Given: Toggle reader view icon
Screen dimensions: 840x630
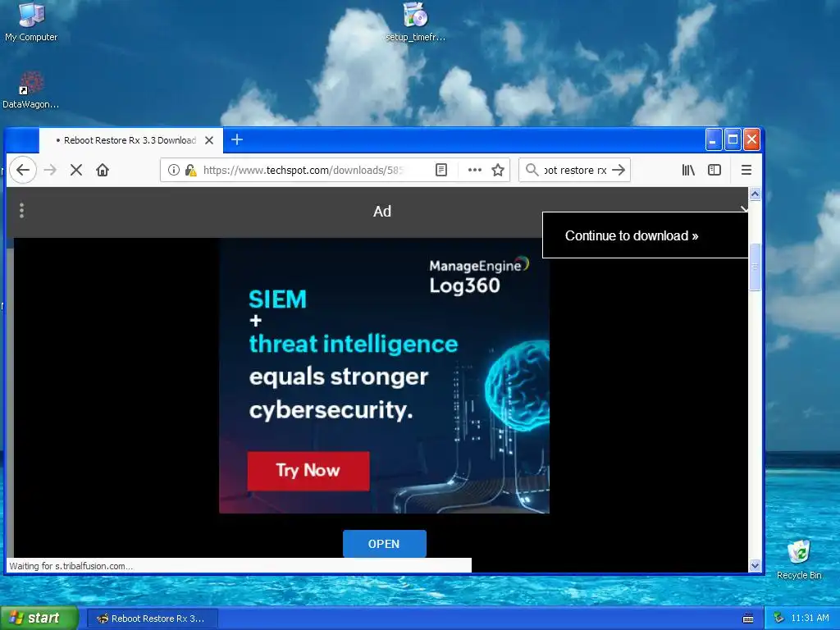Looking at the screenshot, I should 441,170.
